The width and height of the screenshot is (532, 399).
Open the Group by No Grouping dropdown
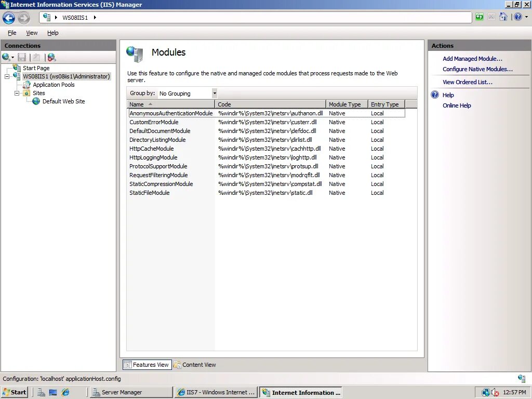coord(188,94)
